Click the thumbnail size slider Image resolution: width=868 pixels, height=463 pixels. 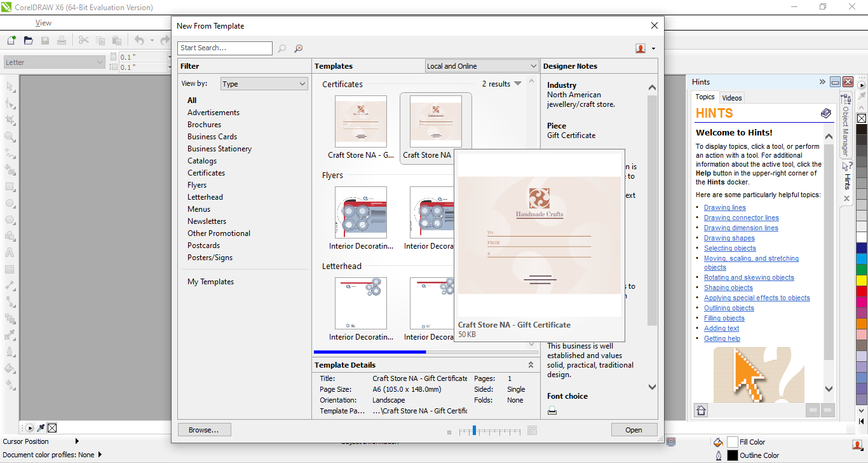tap(474, 431)
